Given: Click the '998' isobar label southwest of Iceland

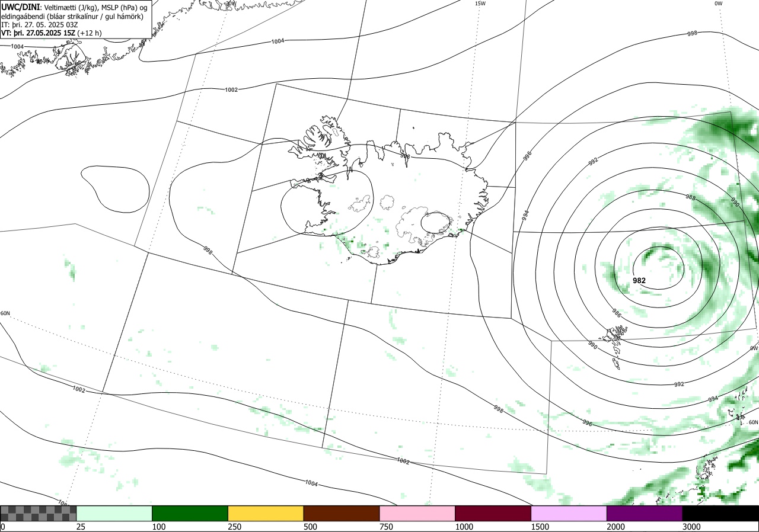Looking at the screenshot, I should (x=208, y=249).
